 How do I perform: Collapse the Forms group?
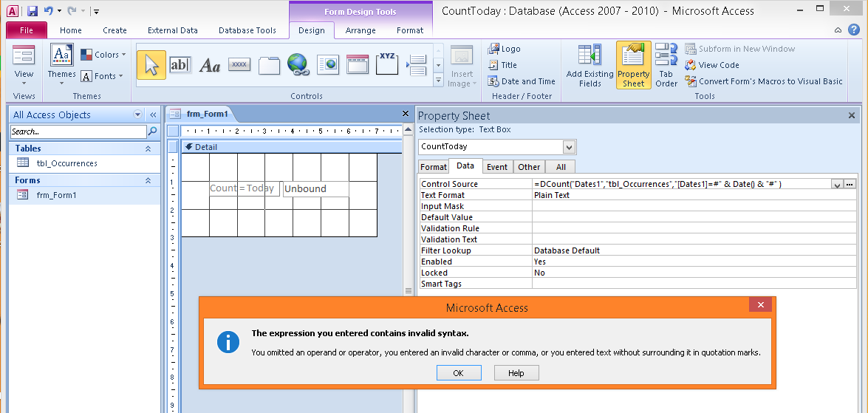pos(148,180)
